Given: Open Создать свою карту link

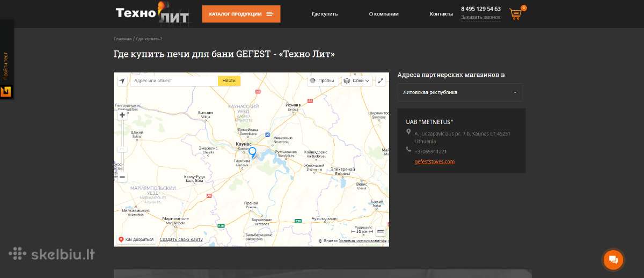Looking at the screenshot, I should (181, 239).
